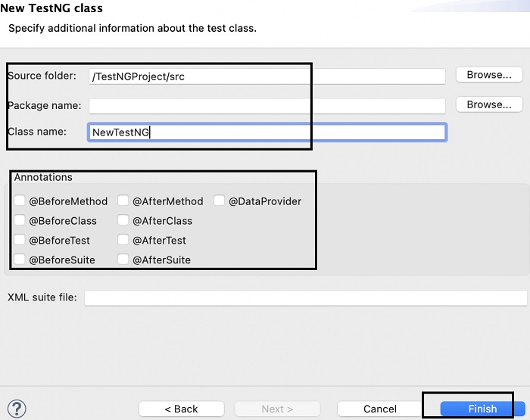Check the @AfterTest annotation
The height and width of the screenshot is (420, 530).
[123, 241]
